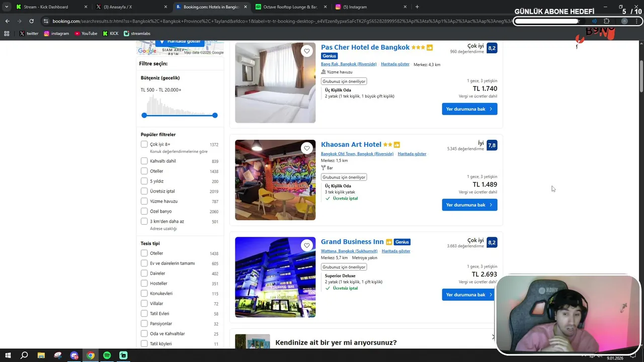The height and width of the screenshot is (362, 644).
Task: Open a new browser tab
Action: click(x=417, y=7)
